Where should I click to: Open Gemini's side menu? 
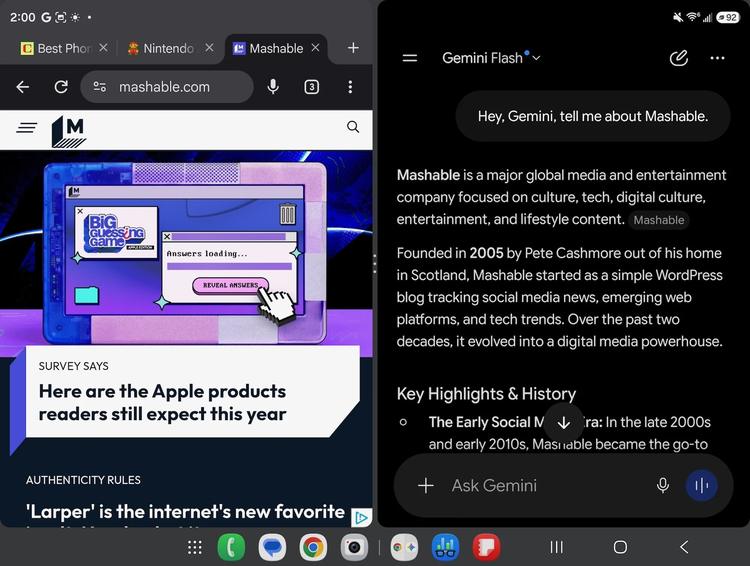click(x=409, y=58)
